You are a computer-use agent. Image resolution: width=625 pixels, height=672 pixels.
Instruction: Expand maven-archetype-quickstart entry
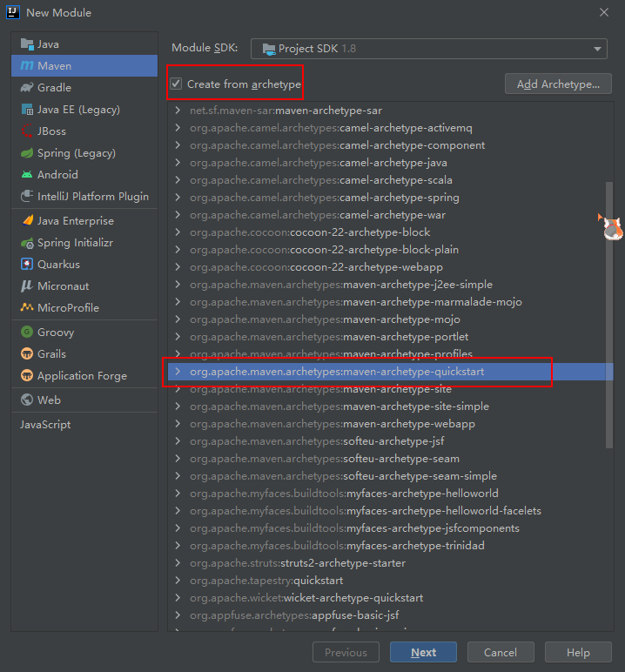(178, 371)
